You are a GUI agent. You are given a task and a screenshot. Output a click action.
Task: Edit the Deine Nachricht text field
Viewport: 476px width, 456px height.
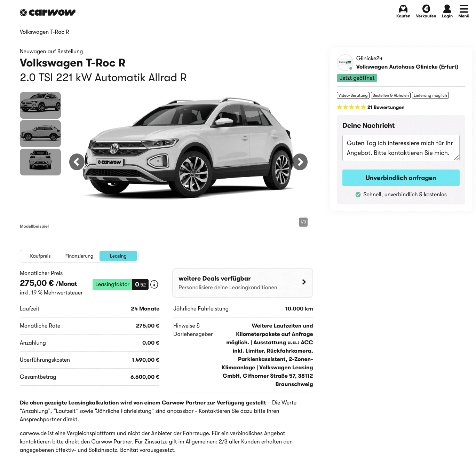click(x=401, y=148)
